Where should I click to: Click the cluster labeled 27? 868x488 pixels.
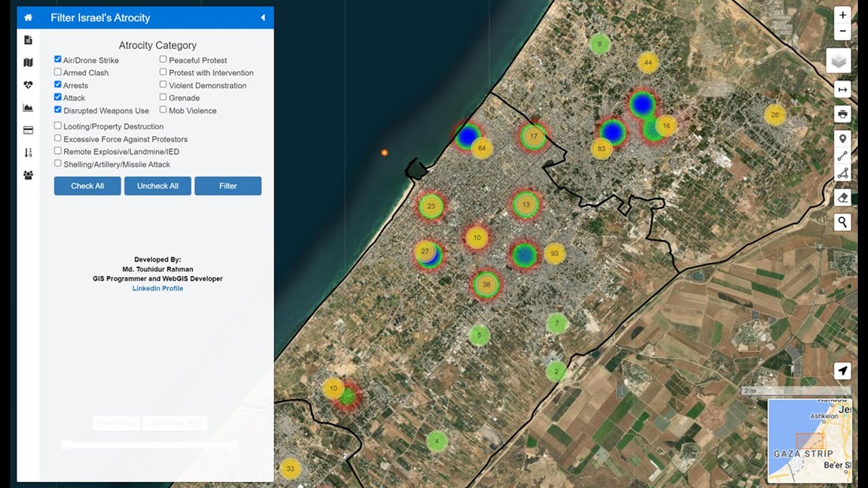(425, 251)
